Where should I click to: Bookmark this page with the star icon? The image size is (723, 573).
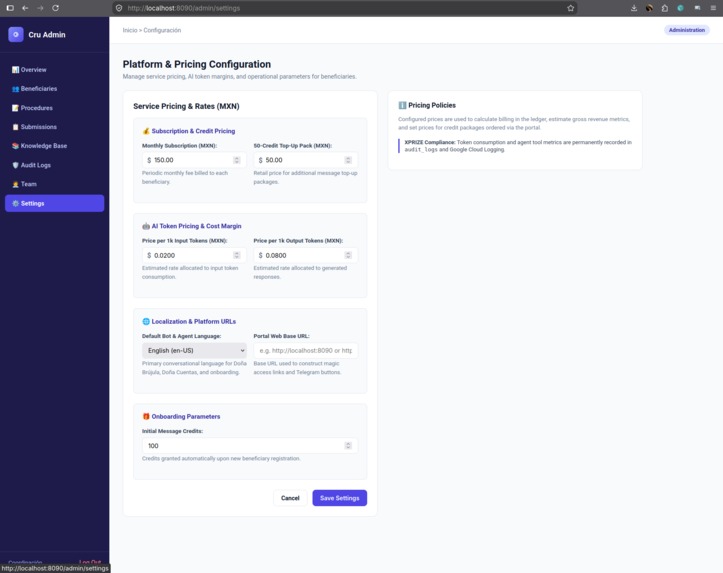click(x=570, y=8)
